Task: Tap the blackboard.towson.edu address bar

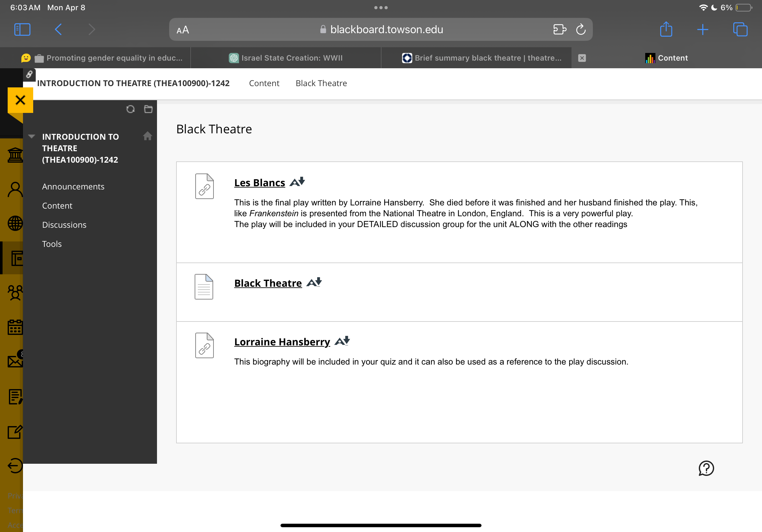Action: tap(380, 30)
